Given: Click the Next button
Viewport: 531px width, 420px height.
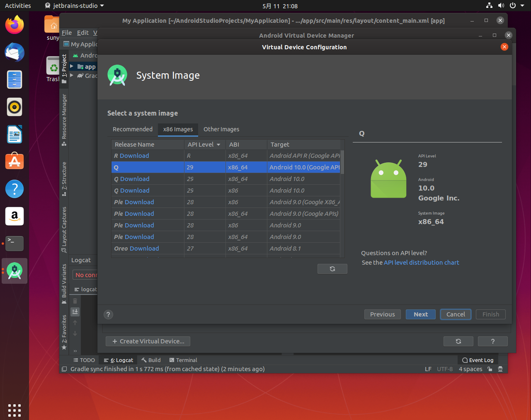Looking at the screenshot, I should click(421, 314).
